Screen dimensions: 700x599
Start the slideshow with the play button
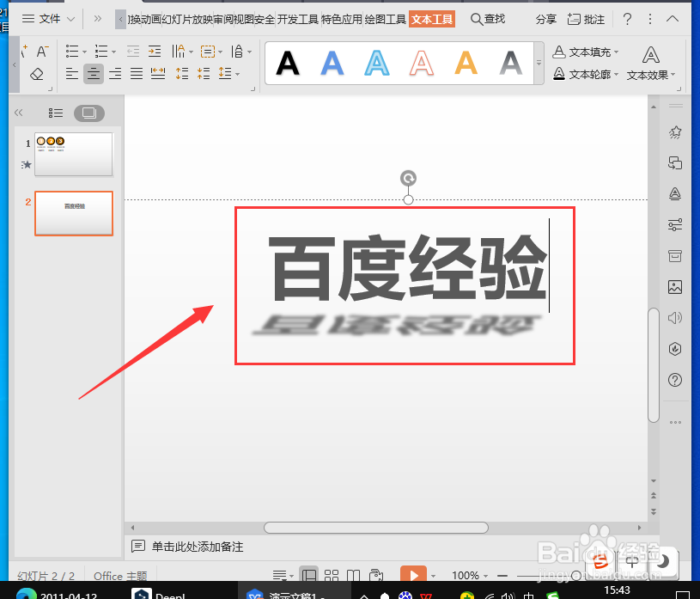(x=413, y=575)
